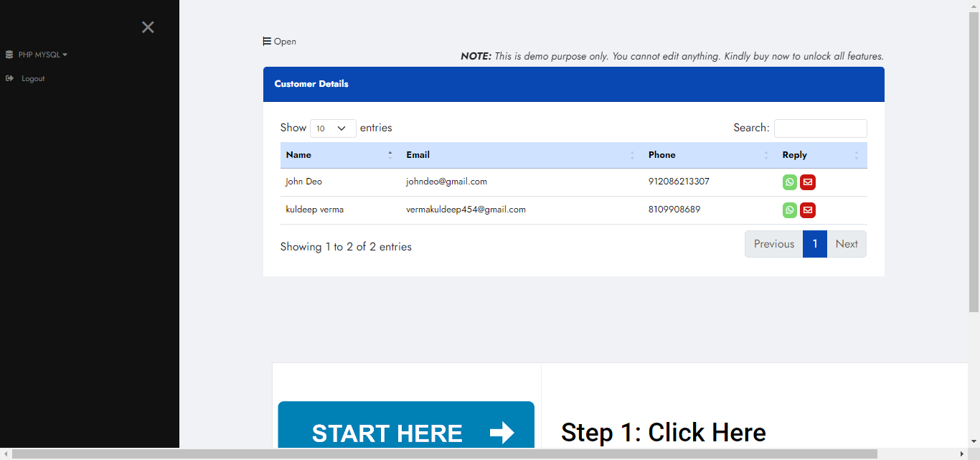Click the Logout door icon in sidebar

(9, 78)
